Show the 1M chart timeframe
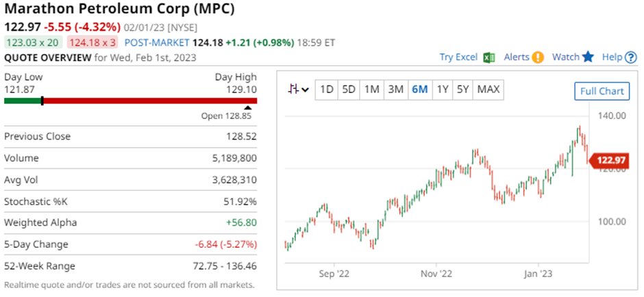This screenshot has height=297, width=644. 371,89
